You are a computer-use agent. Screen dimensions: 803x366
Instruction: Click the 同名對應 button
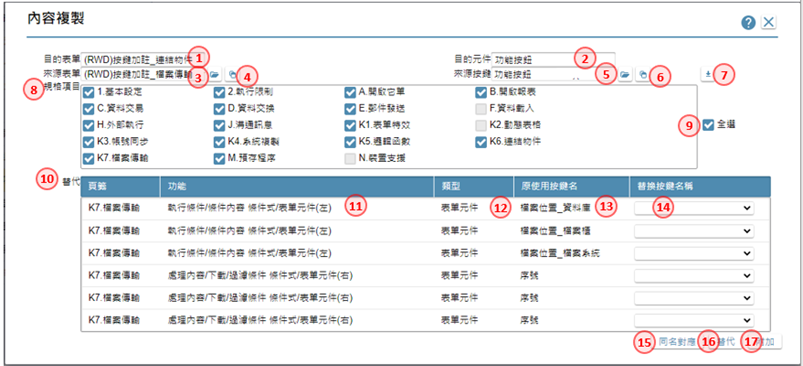pyautogui.click(x=677, y=341)
